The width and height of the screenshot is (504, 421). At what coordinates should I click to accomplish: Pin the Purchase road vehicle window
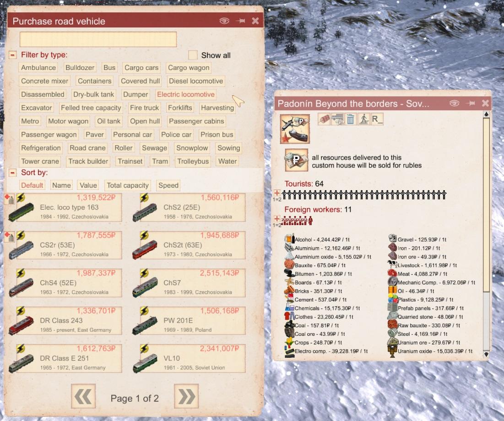[240, 21]
